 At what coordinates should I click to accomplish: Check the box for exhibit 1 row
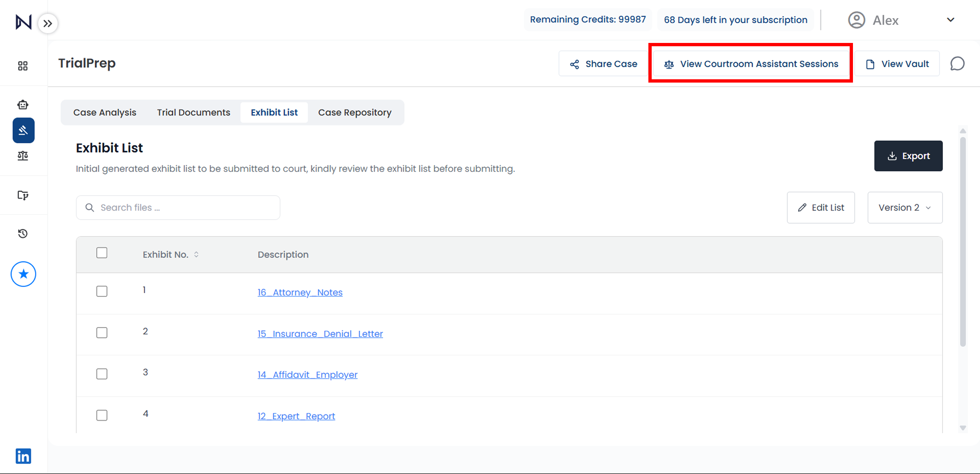(x=101, y=291)
